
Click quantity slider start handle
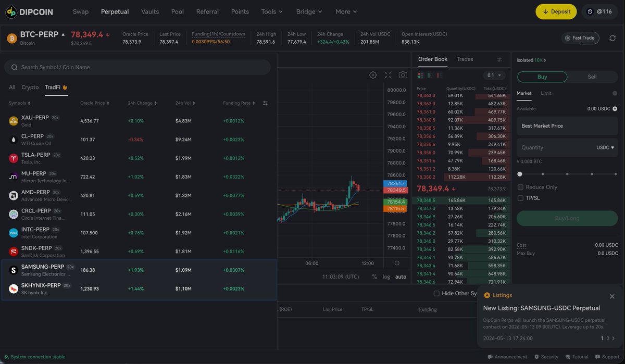(520, 174)
